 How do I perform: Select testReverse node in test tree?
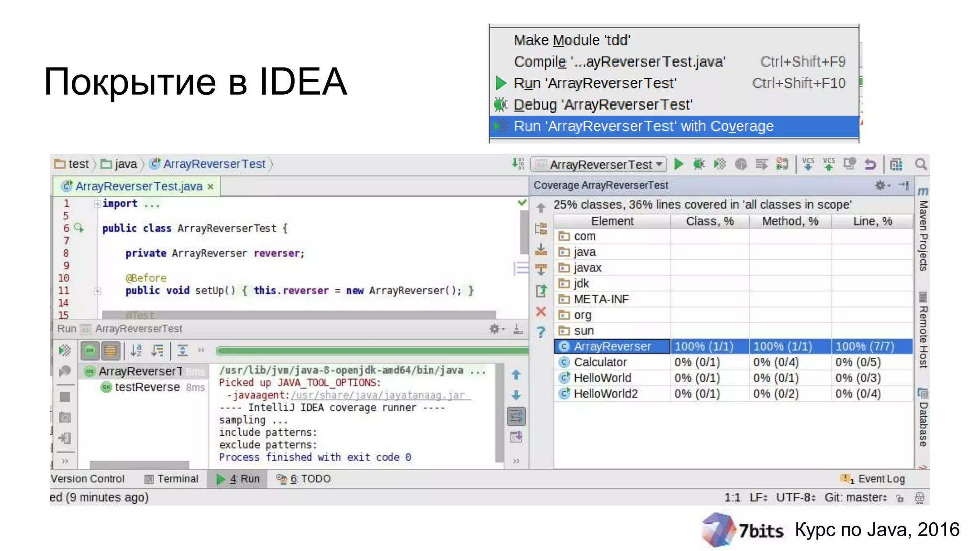coord(147,387)
